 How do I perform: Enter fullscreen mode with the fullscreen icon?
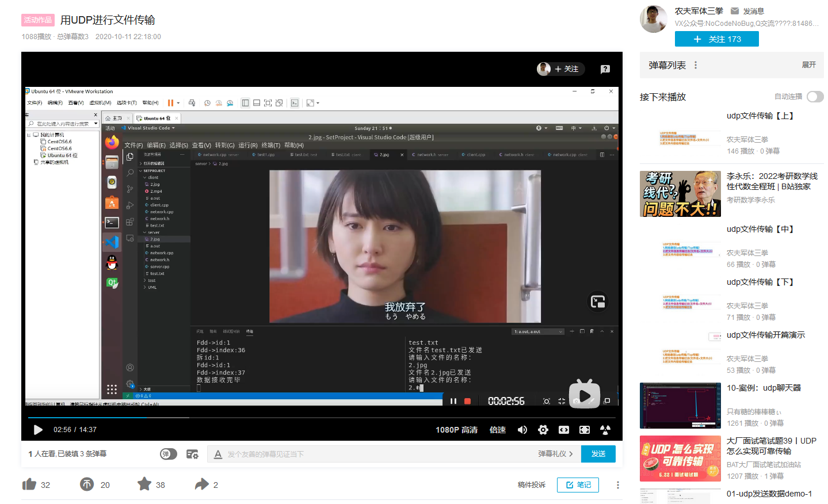point(585,430)
